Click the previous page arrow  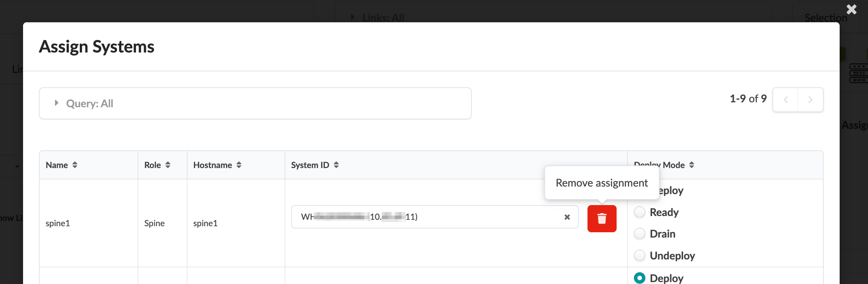[786, 99]
